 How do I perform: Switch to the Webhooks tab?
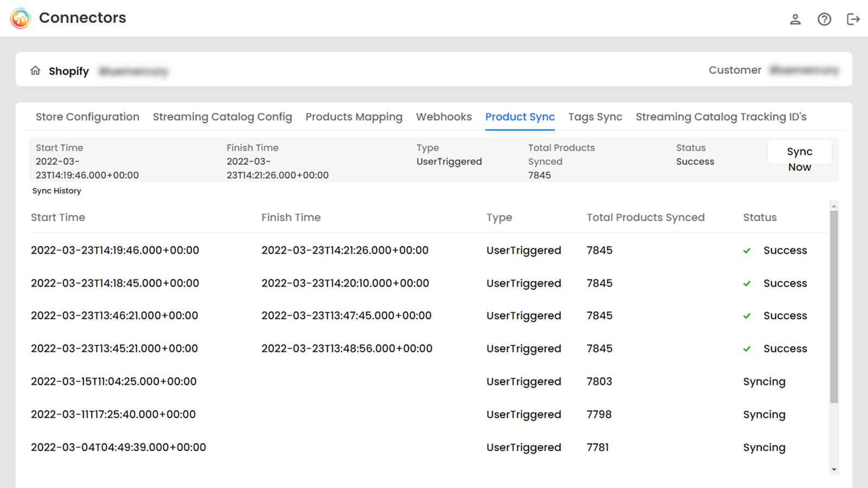[444, 117]
